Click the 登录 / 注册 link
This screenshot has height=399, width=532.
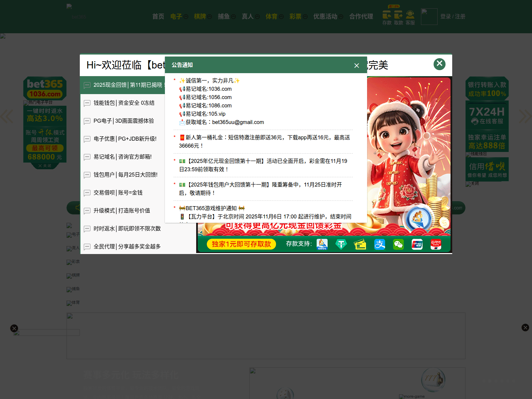coord(453,17)
